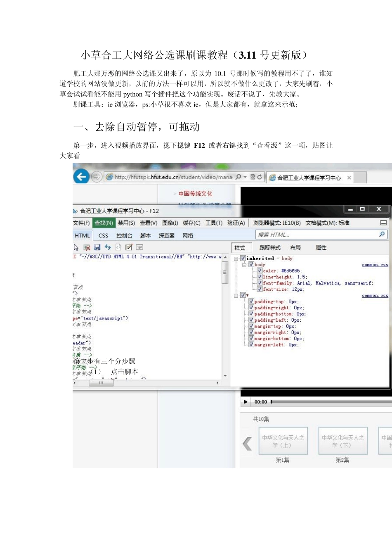
Task: Click the unpin panel icon beside 文档模式
Action: (x=383, y=223)
